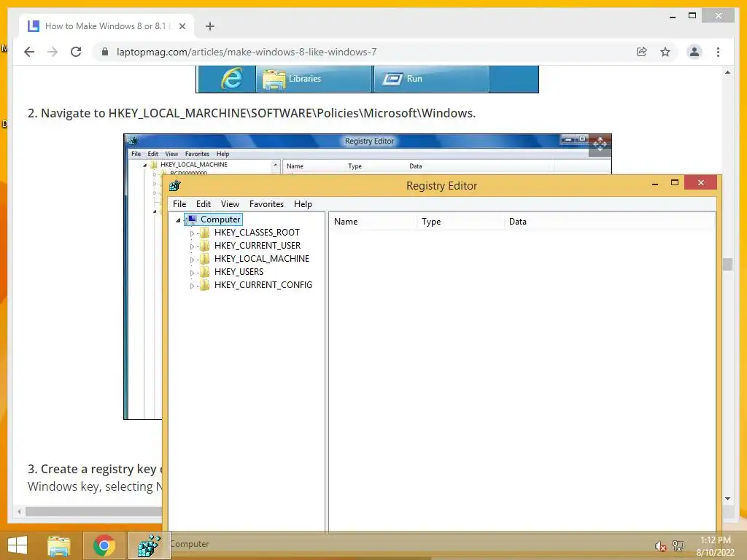Click the Type column header
This screenshot has width=747, height=560.
(461, 222)
